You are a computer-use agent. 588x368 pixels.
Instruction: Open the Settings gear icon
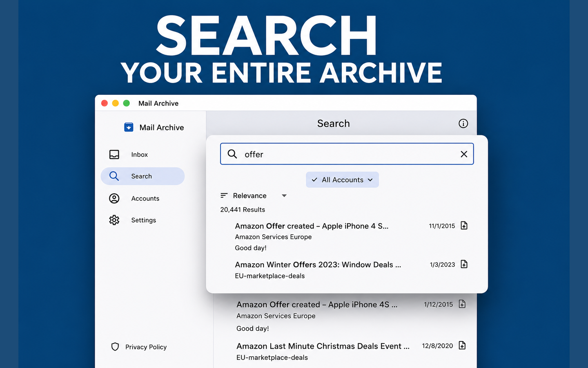[114, 220]
